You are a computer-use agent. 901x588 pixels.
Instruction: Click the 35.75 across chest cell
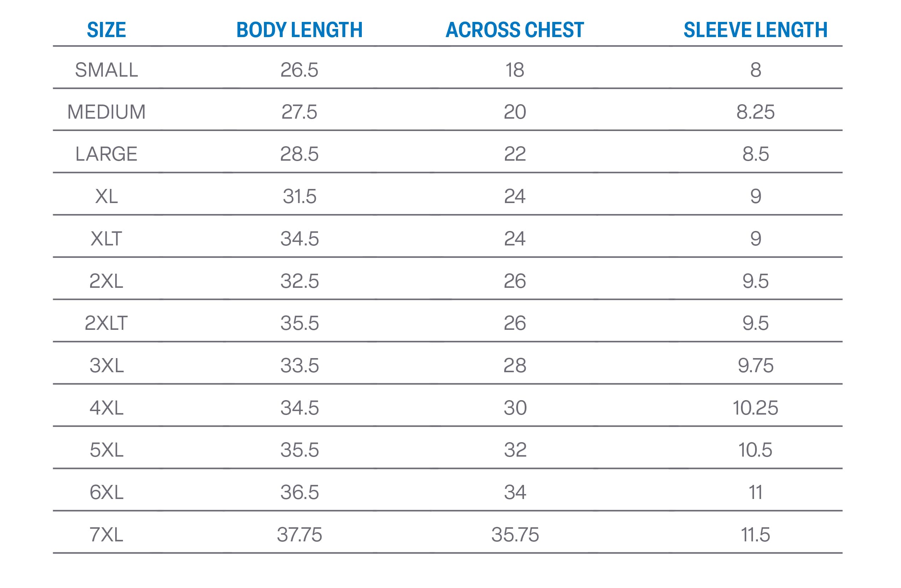click(x=514, y=535)
